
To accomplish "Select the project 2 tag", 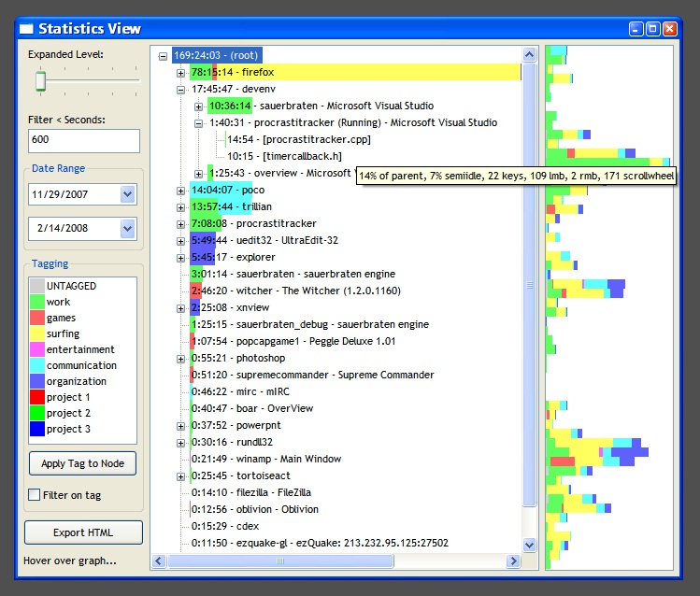I will pyautogui.click(x=68, y=413).
